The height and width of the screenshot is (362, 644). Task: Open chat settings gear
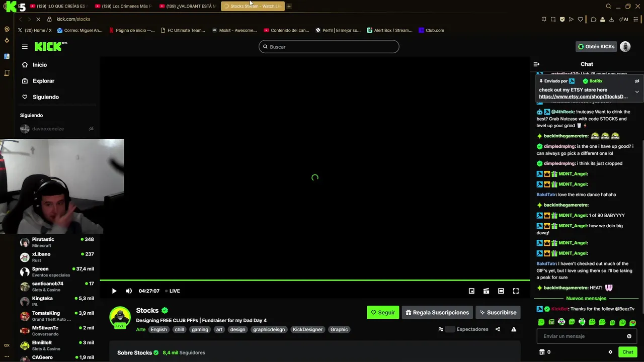pyautogui.click(x=610, y=352)
